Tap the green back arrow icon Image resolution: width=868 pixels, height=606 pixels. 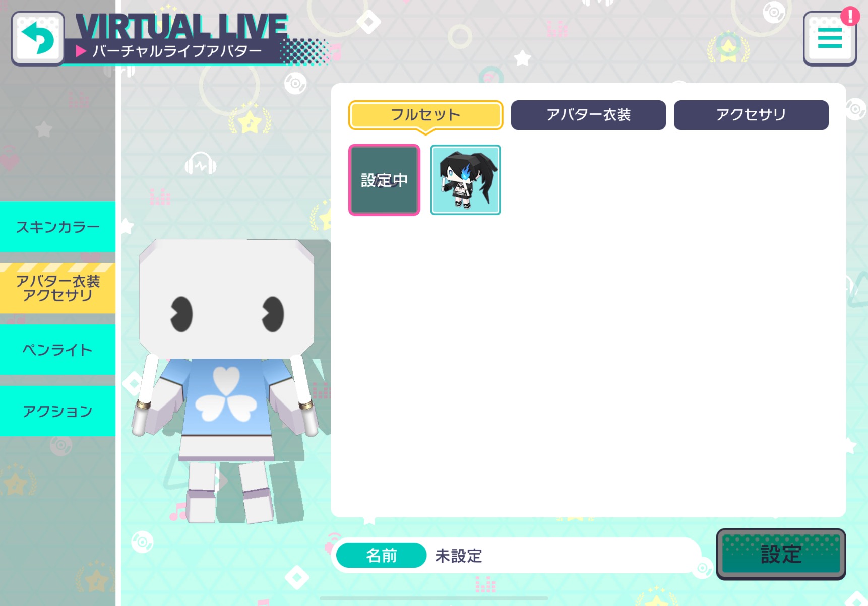(38, 39)
